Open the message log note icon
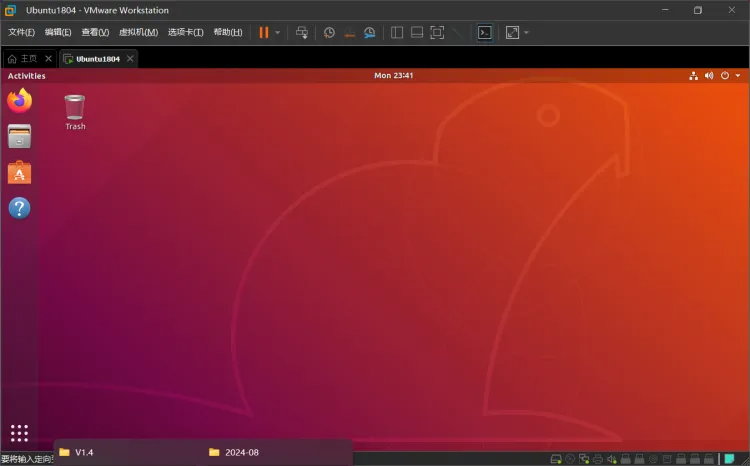750x466 pixels. (729, 459)
